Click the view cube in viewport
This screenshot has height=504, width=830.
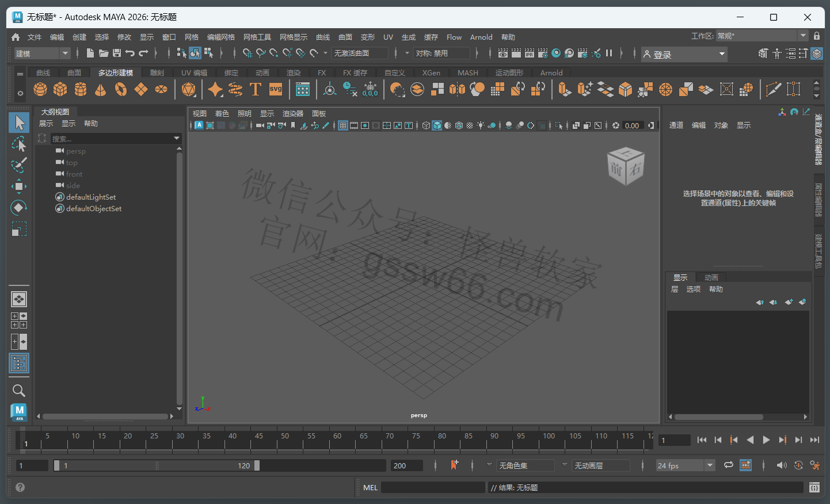[x=626, y=167]
